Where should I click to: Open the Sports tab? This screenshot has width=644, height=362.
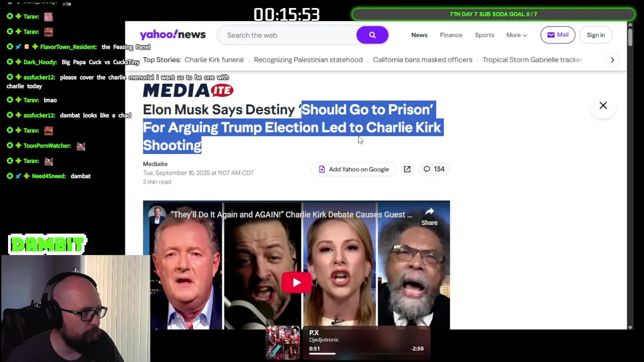(485, 35)
